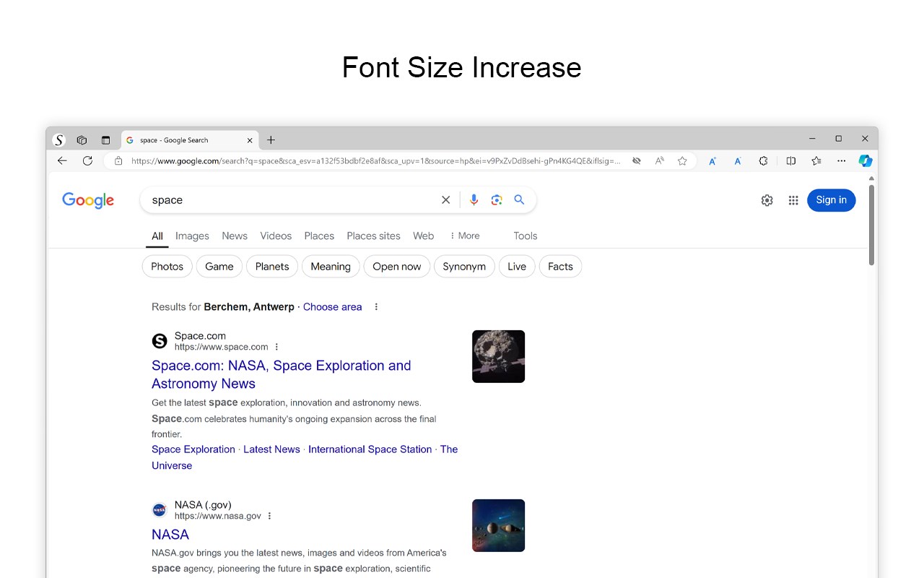Select the Live filter chip
This screenshot has width=924, height=578.
point(517,267)
